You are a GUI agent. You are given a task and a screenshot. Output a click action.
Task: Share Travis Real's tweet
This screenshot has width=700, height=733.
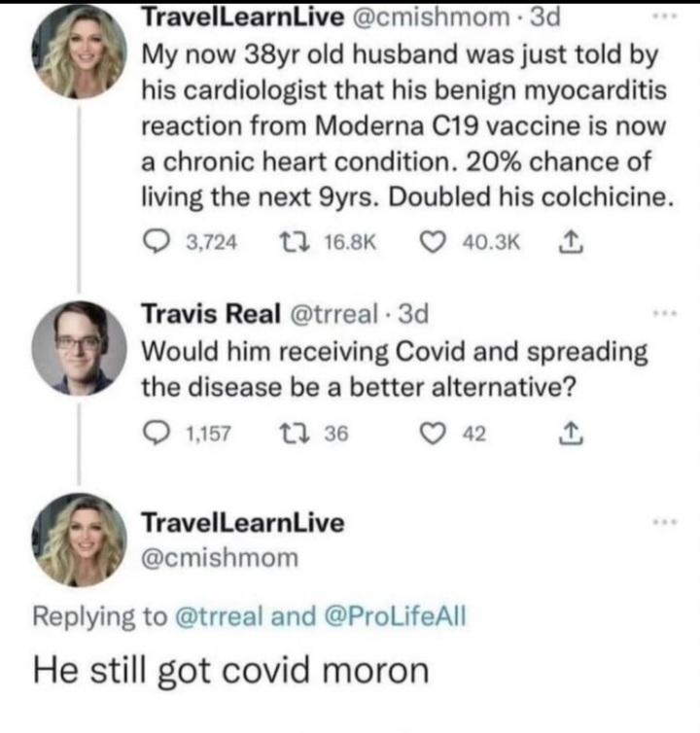point(571,434)
